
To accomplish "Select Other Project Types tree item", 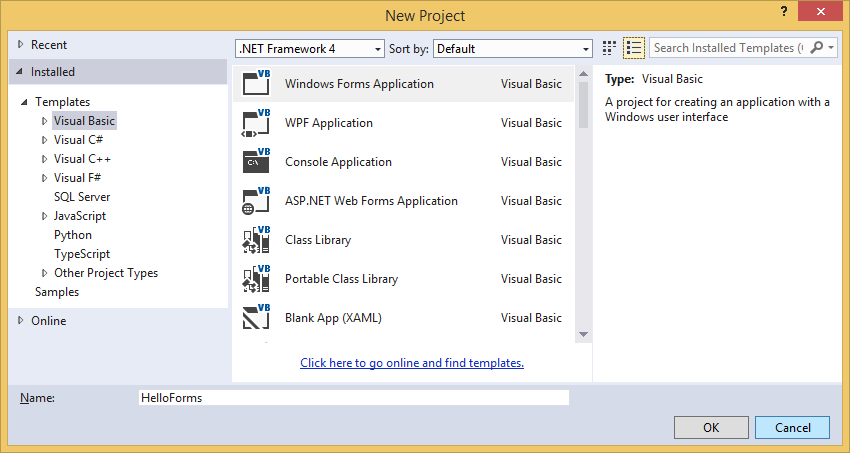I will pos(106,273).
